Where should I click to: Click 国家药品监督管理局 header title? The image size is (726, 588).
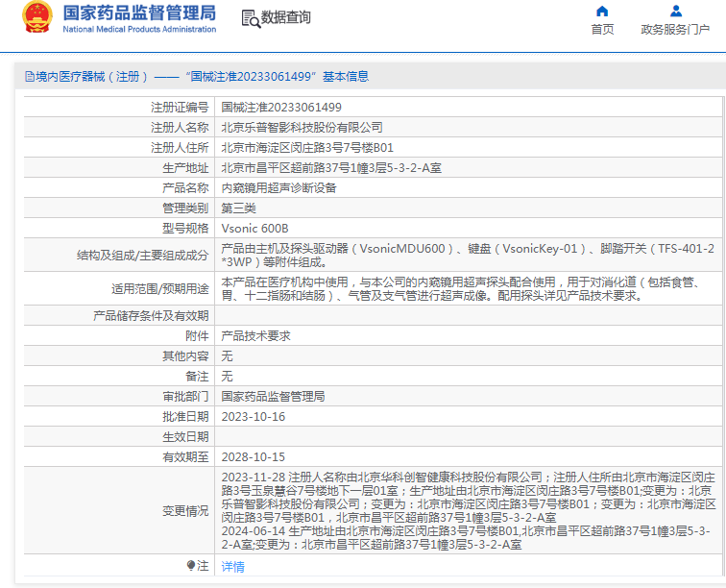139,12
